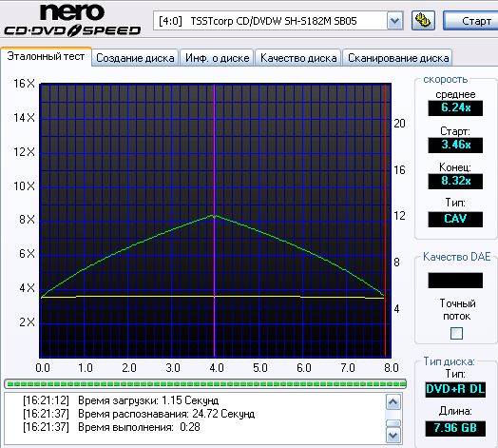This screenshot has width=498, height=448.
Task: Open the Инф. о диске tab
Action: tap(217, 58)
